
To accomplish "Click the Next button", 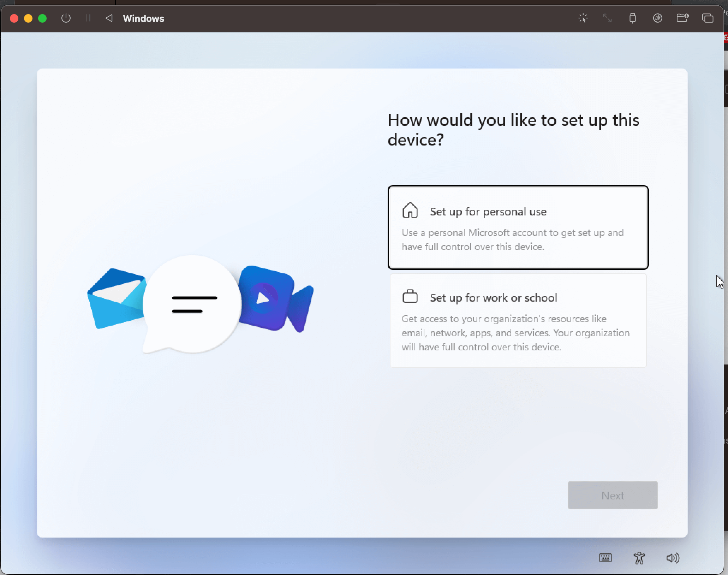I will pyautogui.click(x=613, y=495).
